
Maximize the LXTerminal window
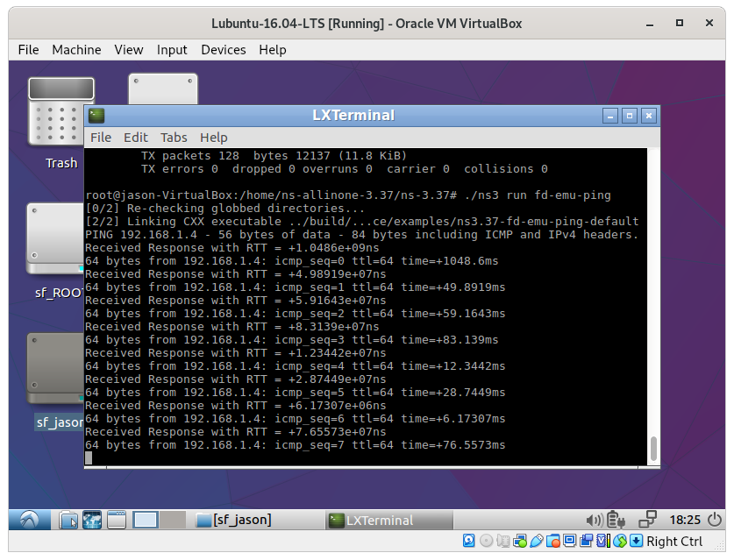(x=630, y=116)
